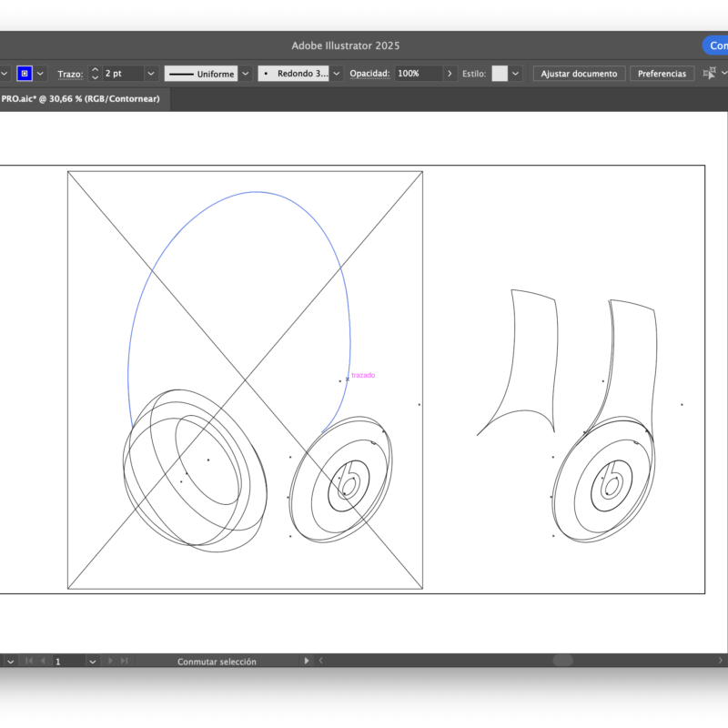
Task: Click the blue stroke color box
Action: (25, 74)
